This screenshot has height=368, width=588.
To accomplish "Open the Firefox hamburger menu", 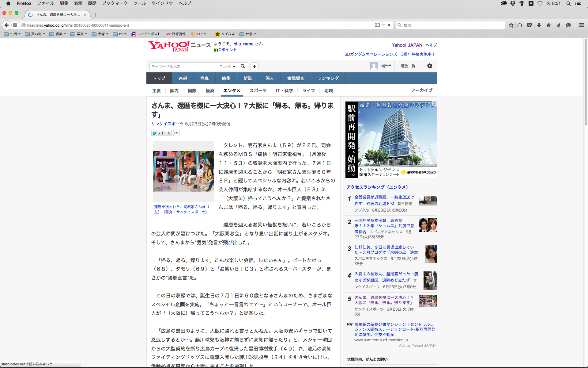I will [581, 25].
